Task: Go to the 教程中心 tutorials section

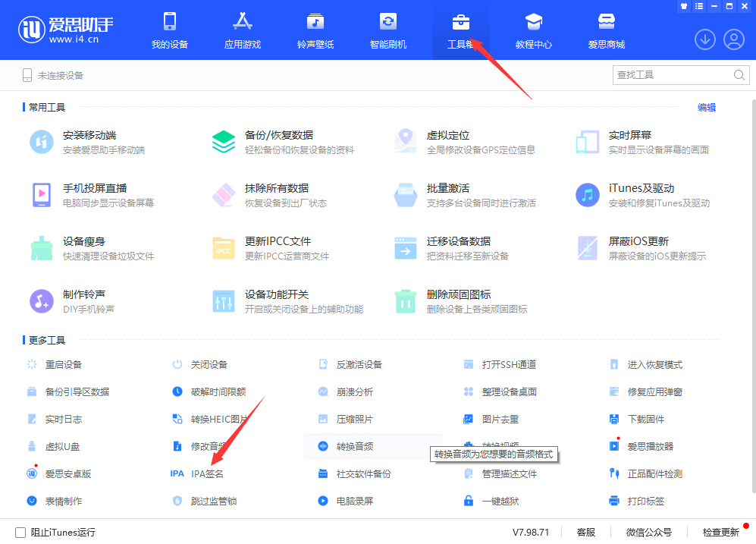Action: (x=533, y=30)
